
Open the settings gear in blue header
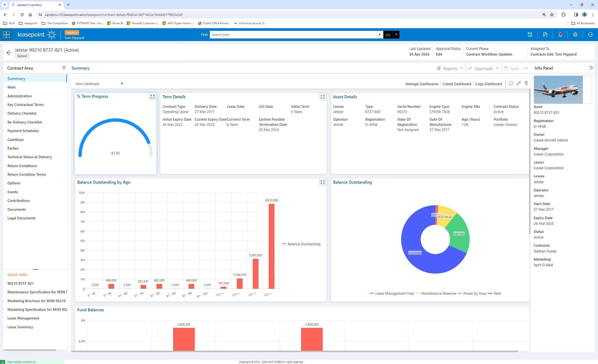(x=575, y=35)
